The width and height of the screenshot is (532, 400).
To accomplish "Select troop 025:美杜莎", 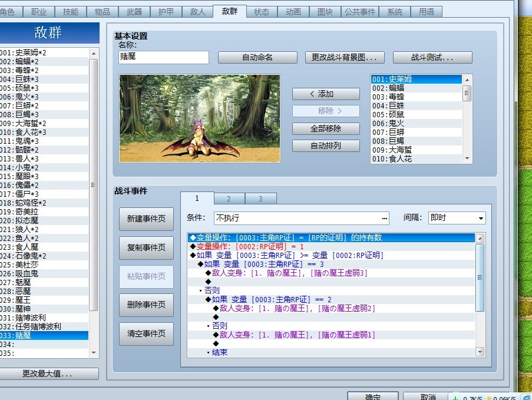I will [44, 265].
